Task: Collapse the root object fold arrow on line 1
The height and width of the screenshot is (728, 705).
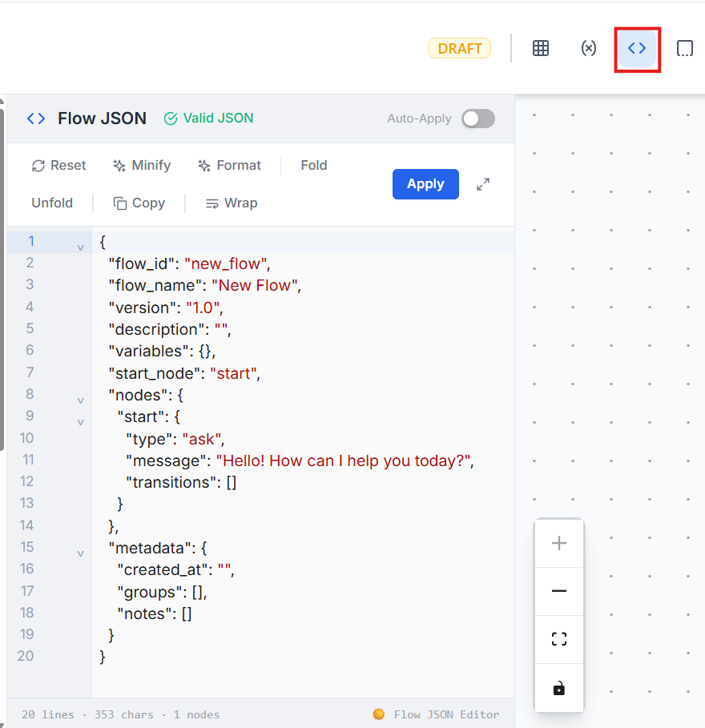Action: coord(80,247)
